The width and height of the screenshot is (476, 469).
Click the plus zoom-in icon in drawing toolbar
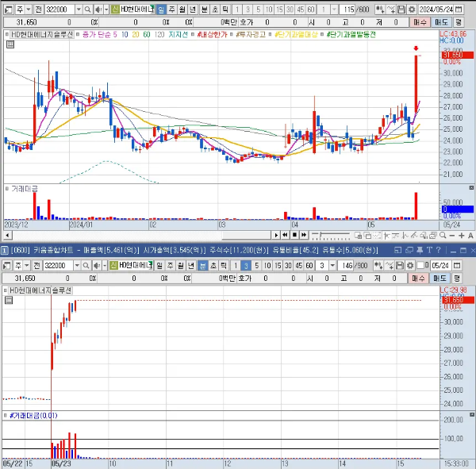click(462, 235)
